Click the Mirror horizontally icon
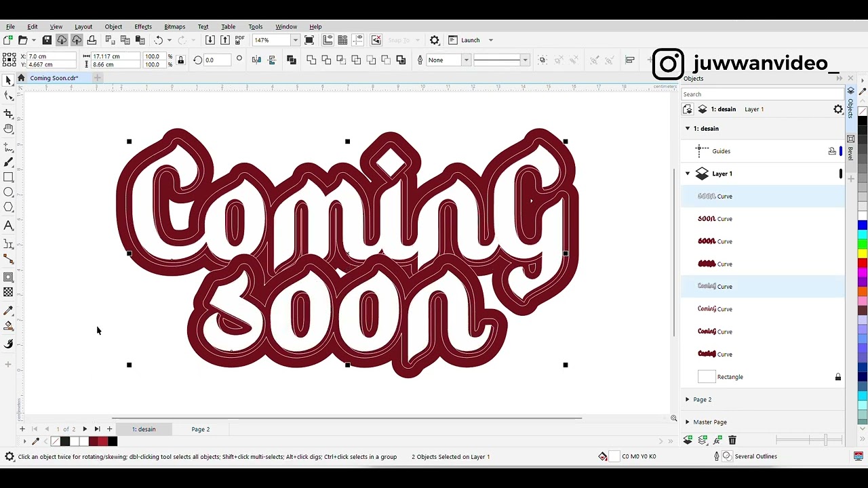The height and width of the screenshot is (488, 868). point(256,60)
